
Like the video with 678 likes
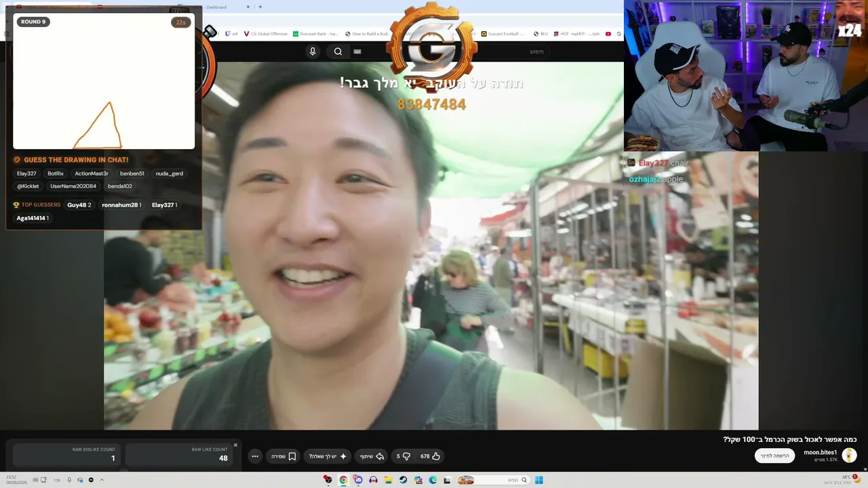click(430, 456)
